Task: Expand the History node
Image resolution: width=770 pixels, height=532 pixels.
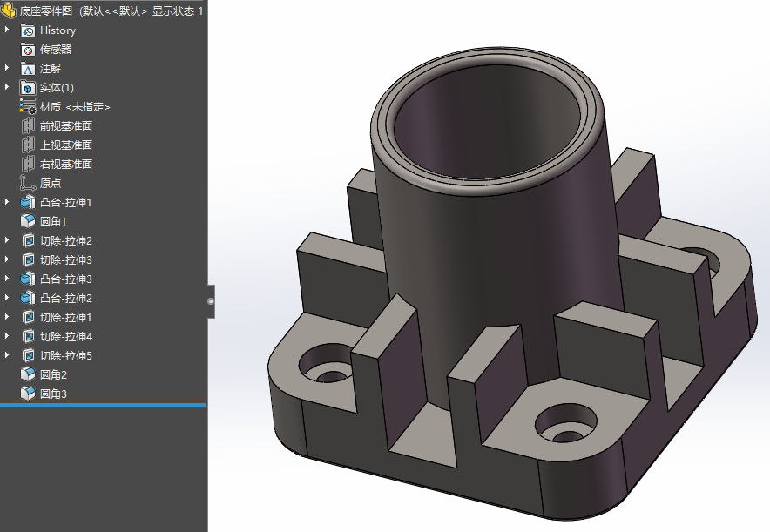Action: click(x=7, y=30)
